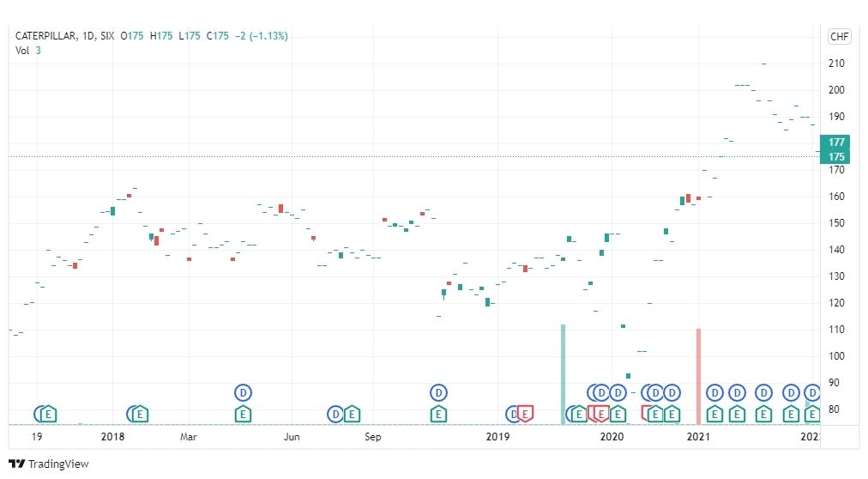The image size is (868, 479).
Task: Click the last earnings marker before red volume bar
Action: (672, 414)
